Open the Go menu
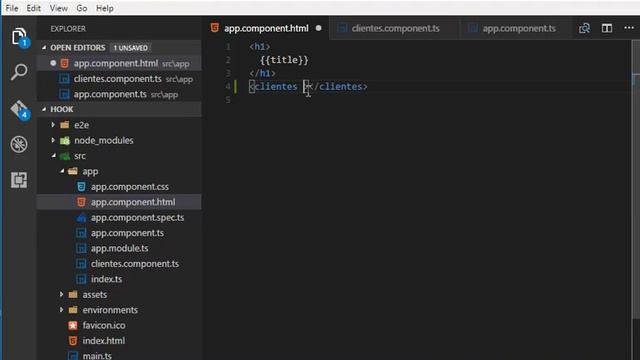 82,8
